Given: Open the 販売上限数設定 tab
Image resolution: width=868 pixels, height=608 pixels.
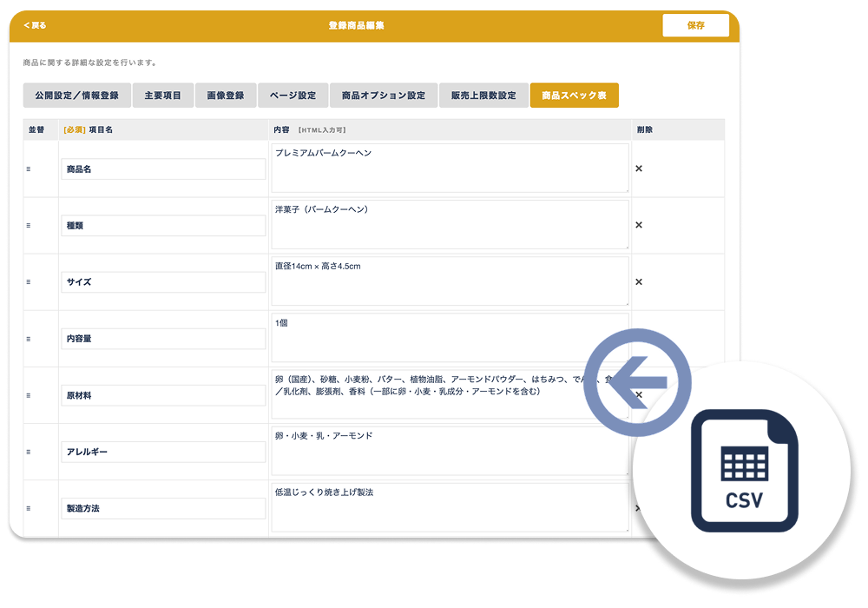Looking at the screenshot, I should [483, 96].
